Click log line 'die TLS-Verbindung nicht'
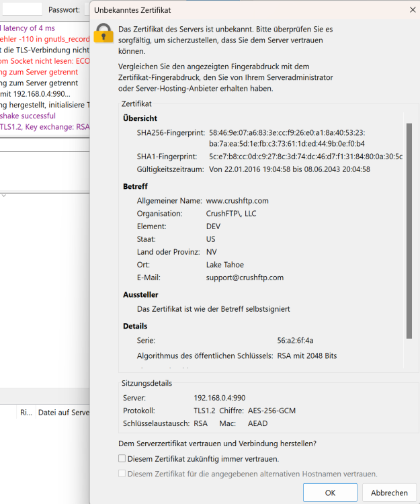The width and height of the screenshot is (420, 504). [44, 50]
